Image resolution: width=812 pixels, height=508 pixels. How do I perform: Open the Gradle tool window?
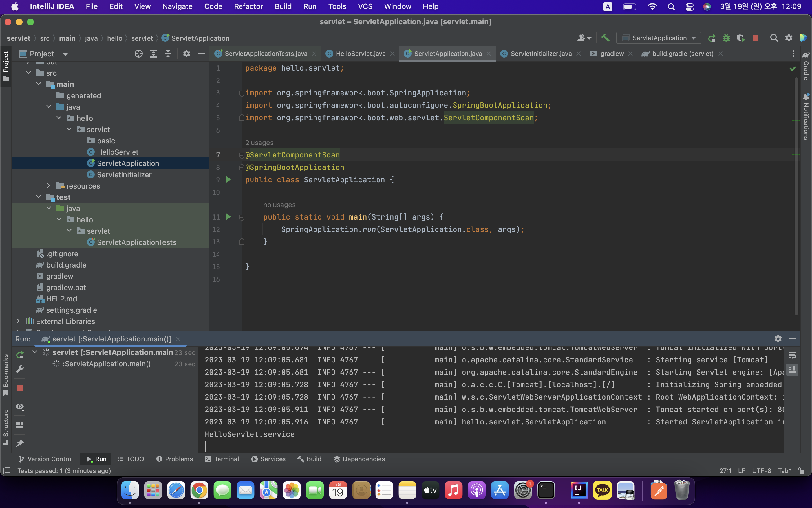pyautogui.click(x=806, y=66)
